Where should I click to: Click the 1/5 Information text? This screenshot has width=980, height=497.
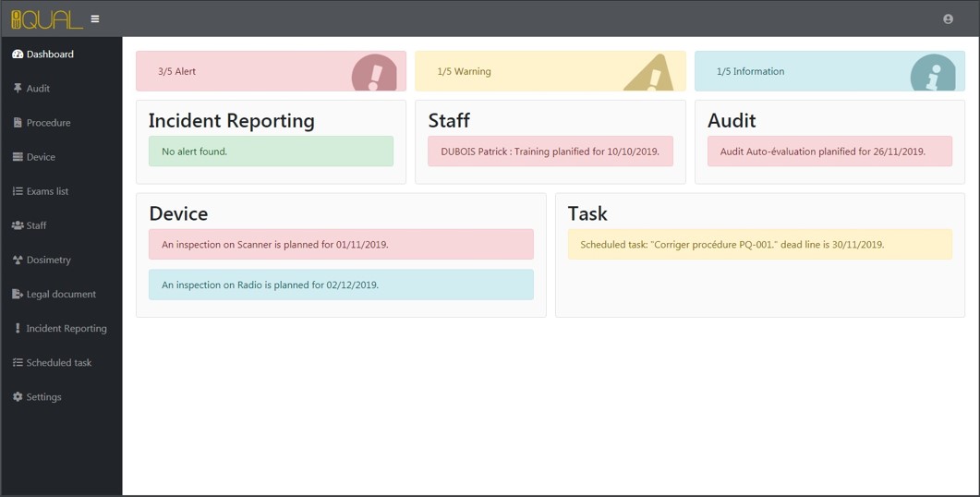coord(750,71)
